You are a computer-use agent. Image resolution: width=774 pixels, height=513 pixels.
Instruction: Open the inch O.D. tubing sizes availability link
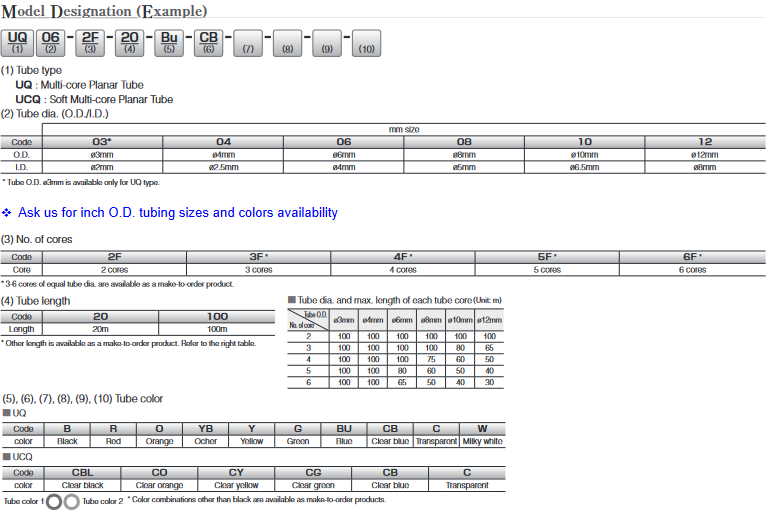(x=178, y=213)
